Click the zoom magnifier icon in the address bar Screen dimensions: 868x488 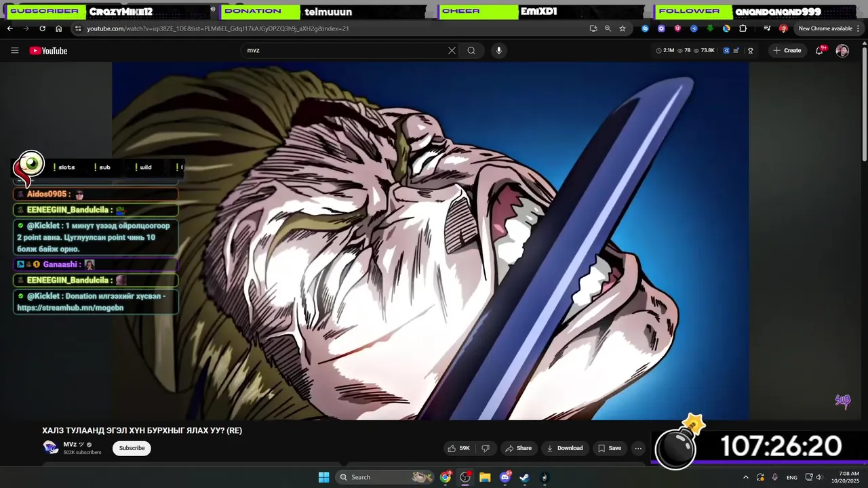[608, 28]
